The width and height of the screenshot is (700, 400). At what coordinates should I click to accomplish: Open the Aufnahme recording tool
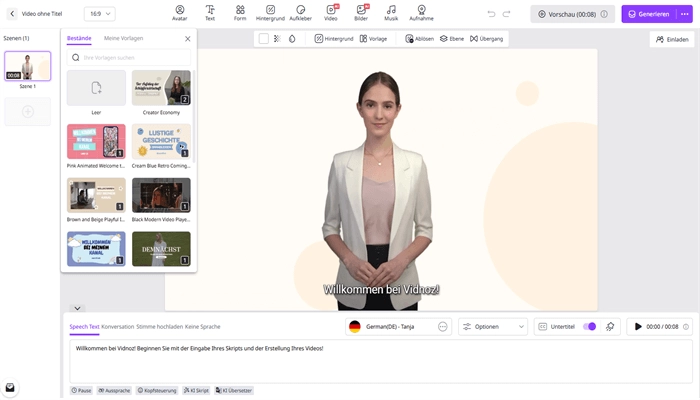pyautogui.click(x=421, y=13)
